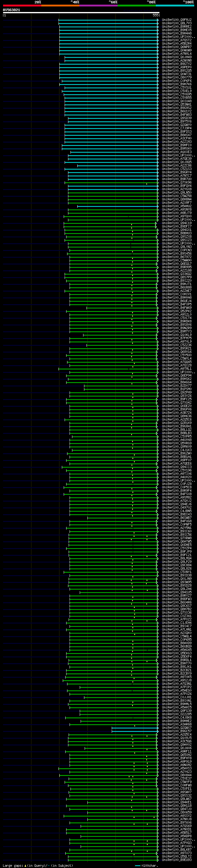Click the UniRef100_B9GRY4 label
The height and width of the screenshot is (868, 197).
click(x=177, y=172)
